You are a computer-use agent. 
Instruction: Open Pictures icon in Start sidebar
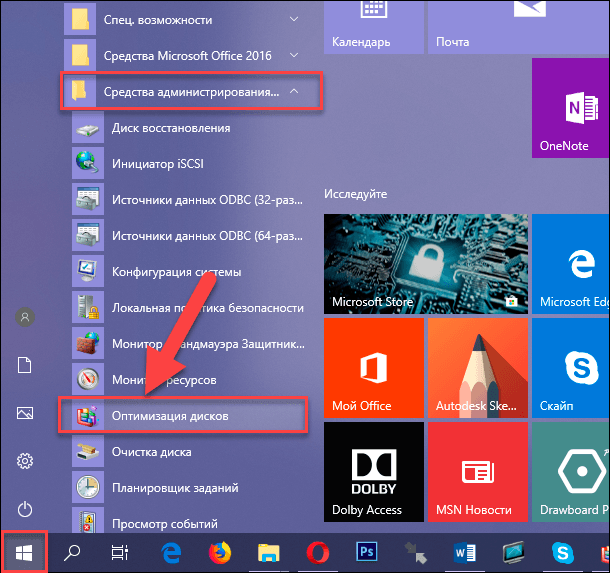coord(25,413)
